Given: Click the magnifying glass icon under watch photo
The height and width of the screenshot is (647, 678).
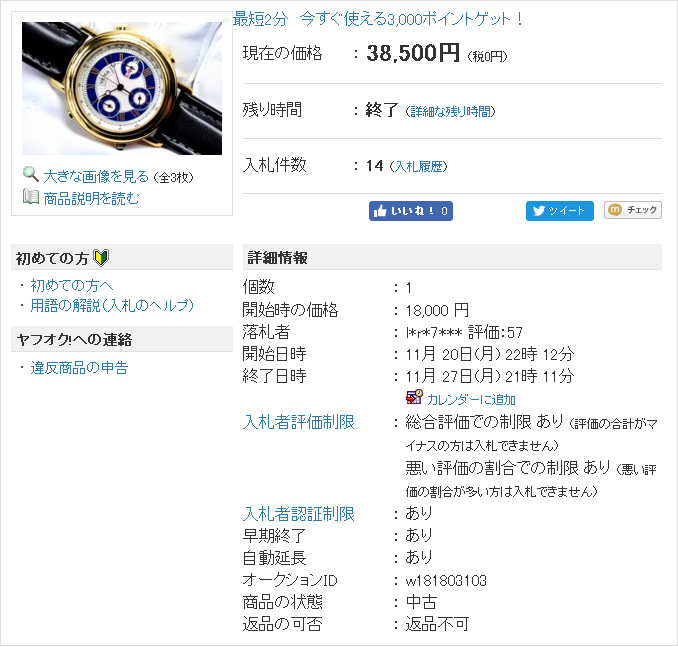Looking at the screenshot, I should [31, 174].
